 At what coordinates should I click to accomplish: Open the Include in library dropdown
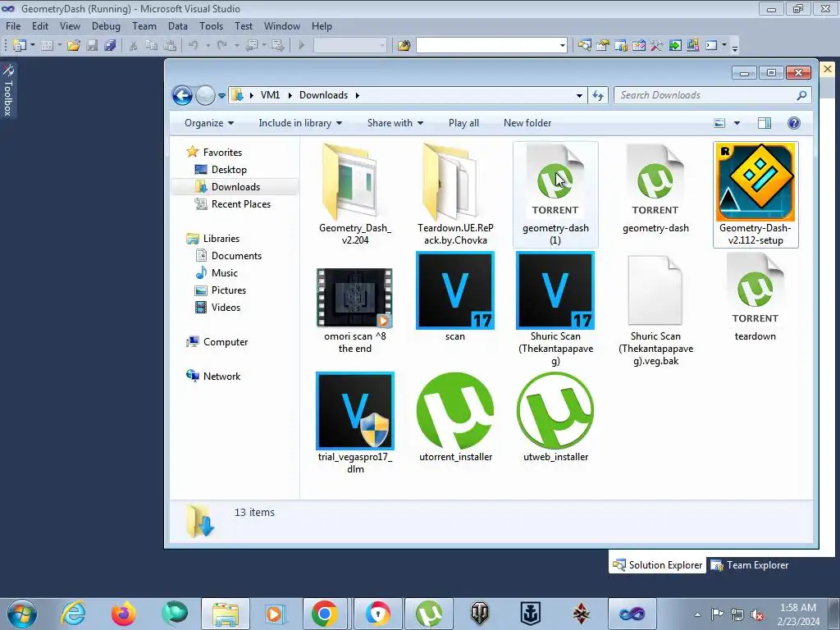click(x=300, y=123)
